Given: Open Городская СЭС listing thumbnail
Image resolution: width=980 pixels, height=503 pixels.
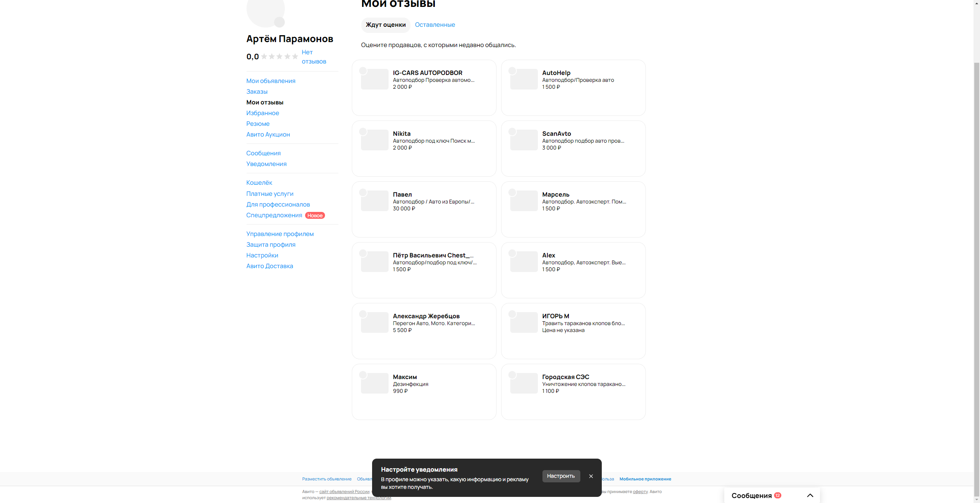Looking at the screenshot, I should point(524,383).
